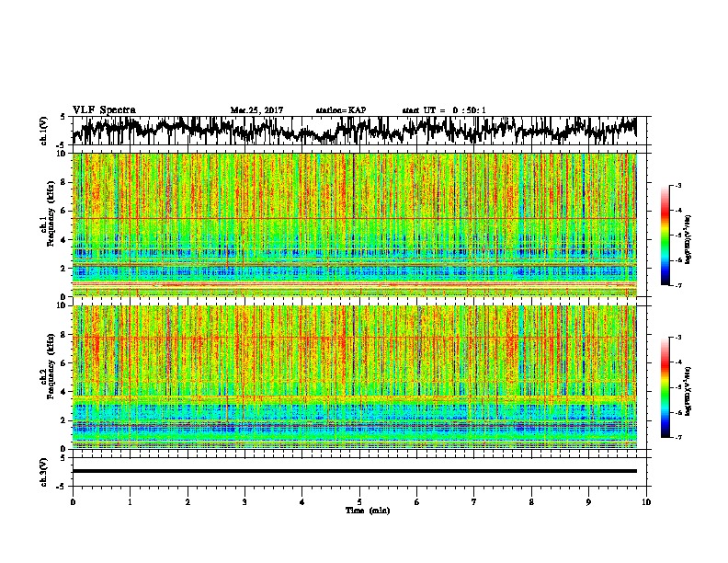Click the "start UT = 0 : 50: 1" text
728x563 pixels.
click(444, 110)
